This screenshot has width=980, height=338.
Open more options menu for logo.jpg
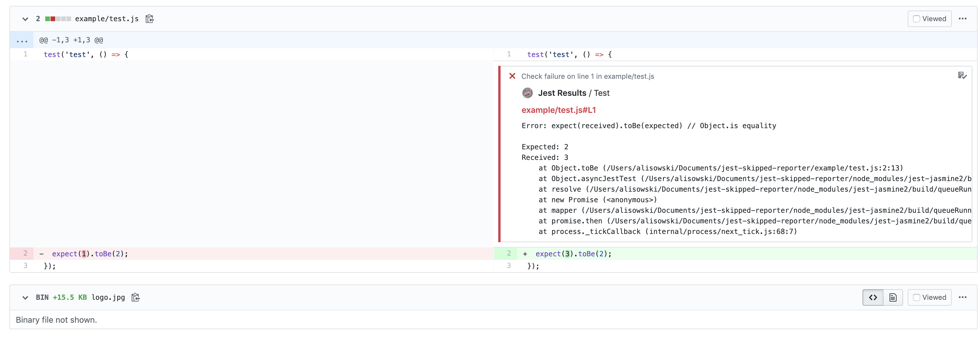(x=962, y=297)
